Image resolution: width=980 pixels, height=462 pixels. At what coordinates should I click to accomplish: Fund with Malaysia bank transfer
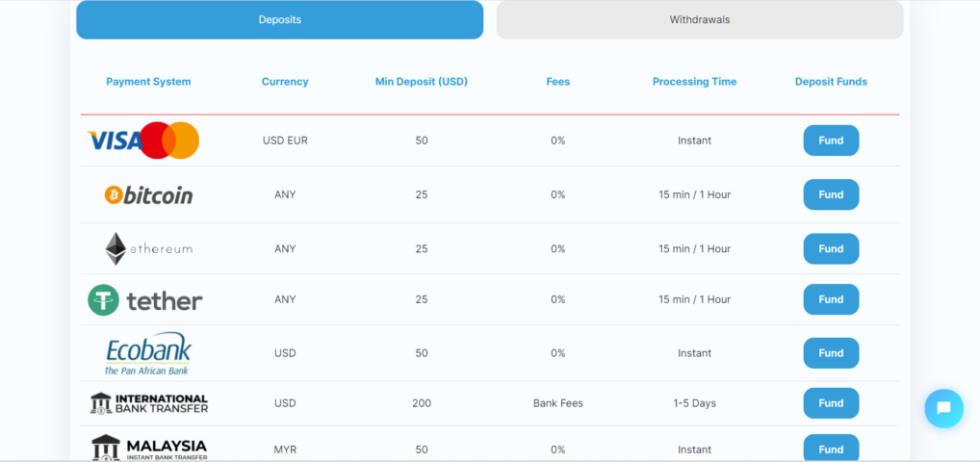pos(831,449)
